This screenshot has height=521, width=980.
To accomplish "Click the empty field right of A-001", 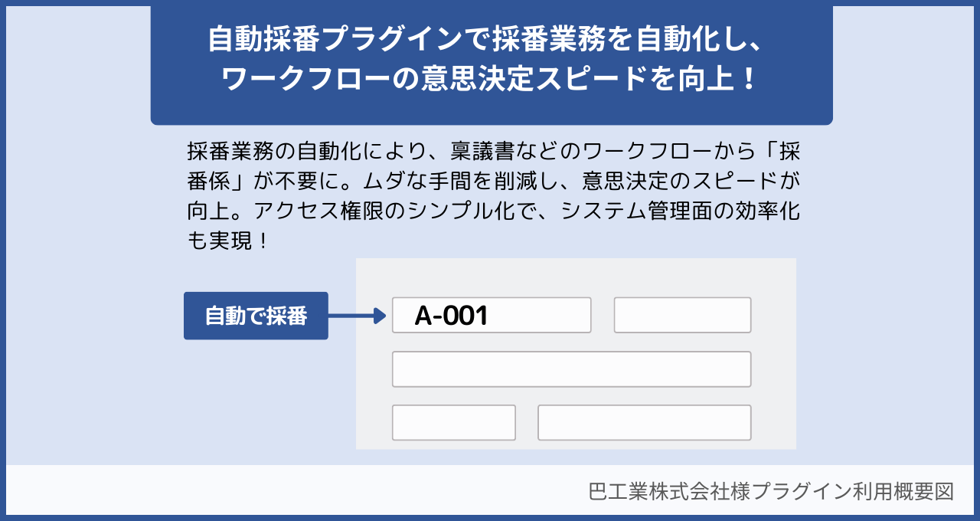I will pyautogui.click(x=682, y=316).
